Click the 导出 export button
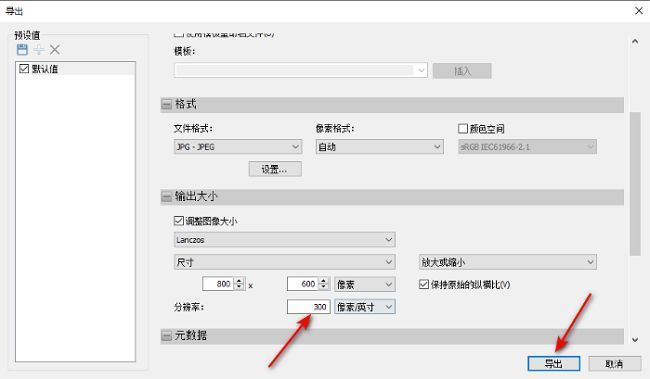 (x=553, y=364)
